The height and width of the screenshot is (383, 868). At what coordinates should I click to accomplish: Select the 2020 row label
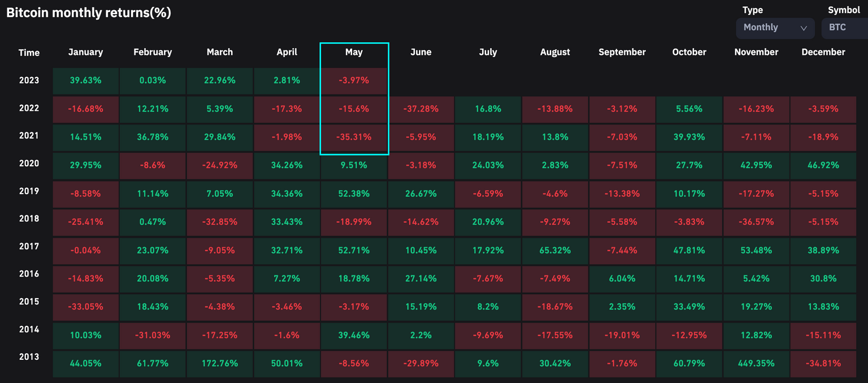coord(29,163)
